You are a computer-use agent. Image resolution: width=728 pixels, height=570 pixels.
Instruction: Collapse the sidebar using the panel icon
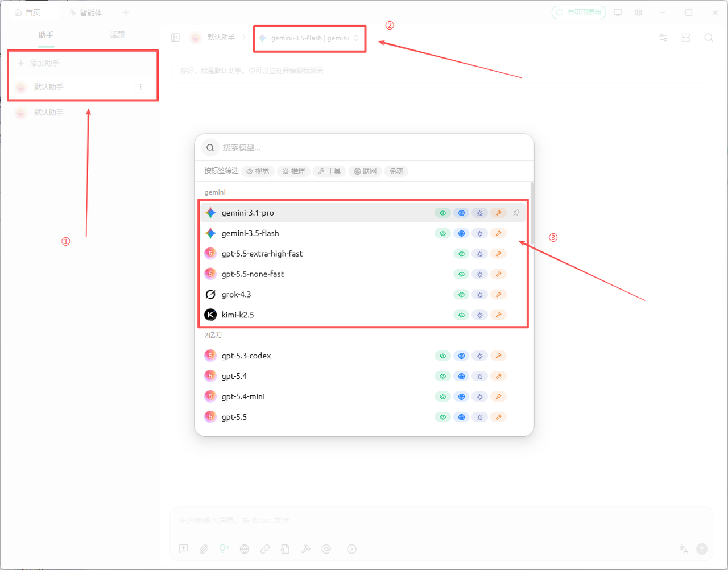176,38
